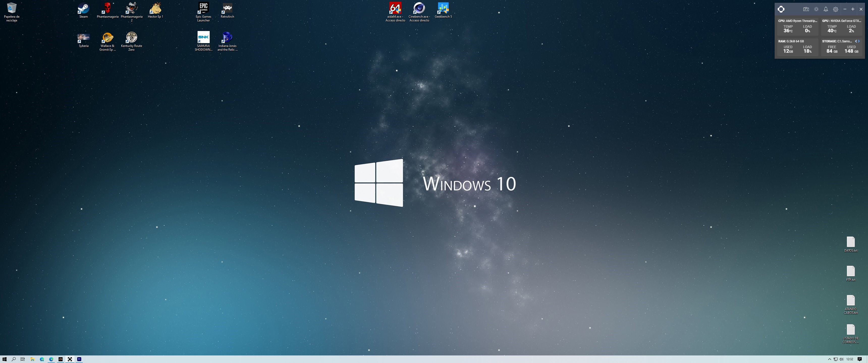Viewport: 868px width, 363px height.
Task: Click the RAM G.Skill 64 GB panel title
Action: coord(791,41)
